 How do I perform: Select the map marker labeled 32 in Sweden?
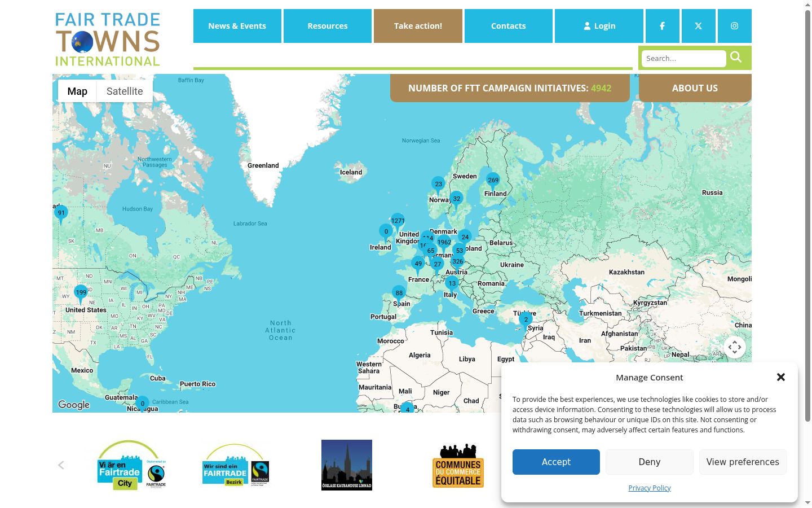(456, 200)
